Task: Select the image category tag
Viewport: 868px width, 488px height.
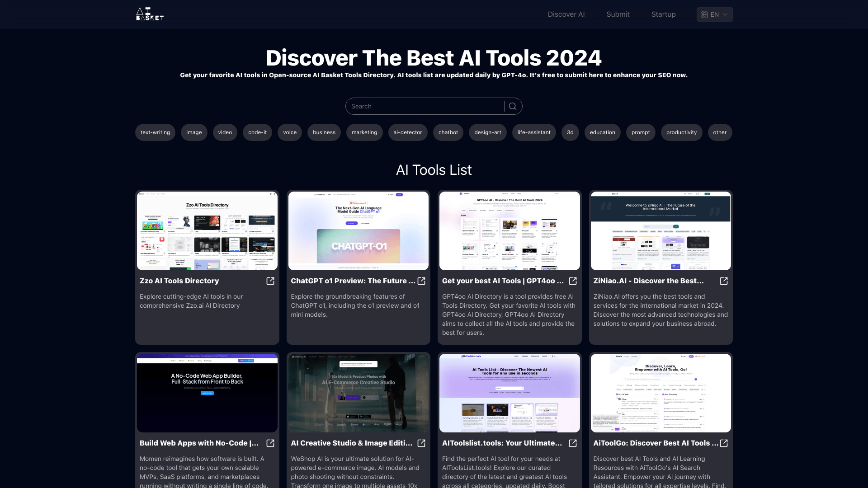Action: (194, 132)
